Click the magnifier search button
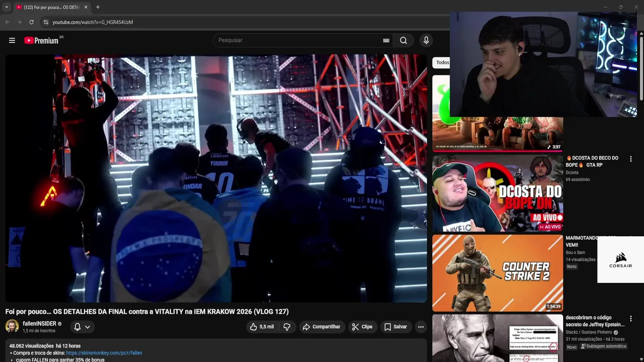Screen dimensions: 644x362 (x=404, y=40)
